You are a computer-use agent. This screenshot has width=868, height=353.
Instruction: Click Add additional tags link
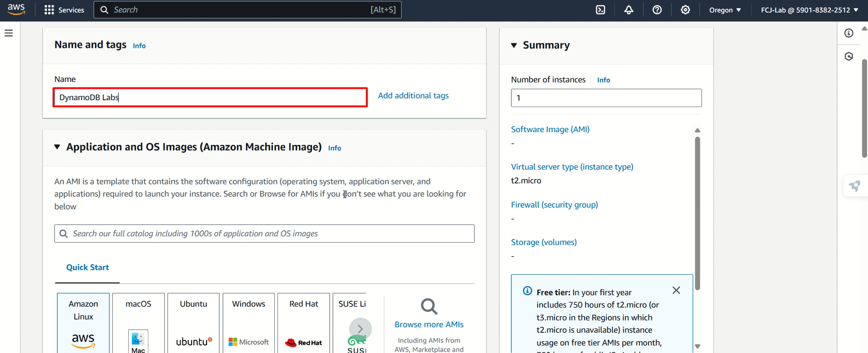(413, 96)
